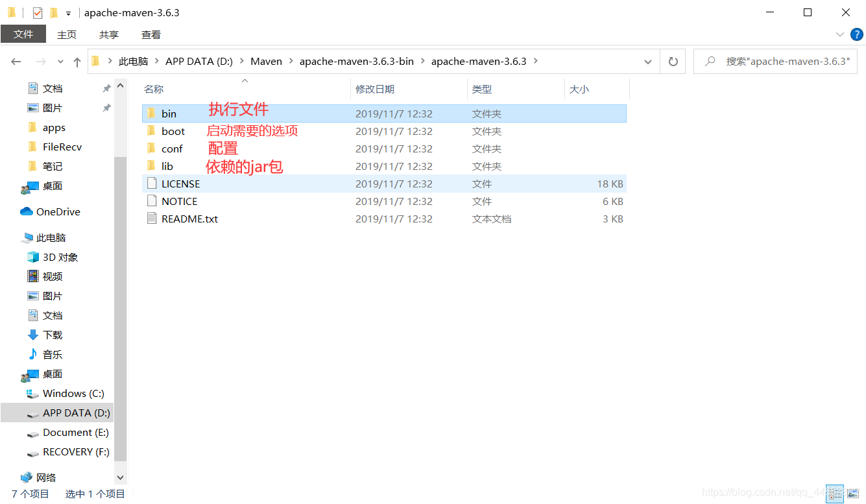Open the recent locations dropdown arrow

click(61, 62)
